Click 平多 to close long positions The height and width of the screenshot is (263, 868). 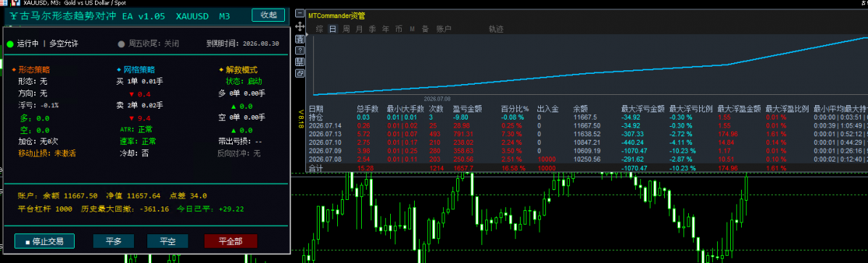[113, 241]
